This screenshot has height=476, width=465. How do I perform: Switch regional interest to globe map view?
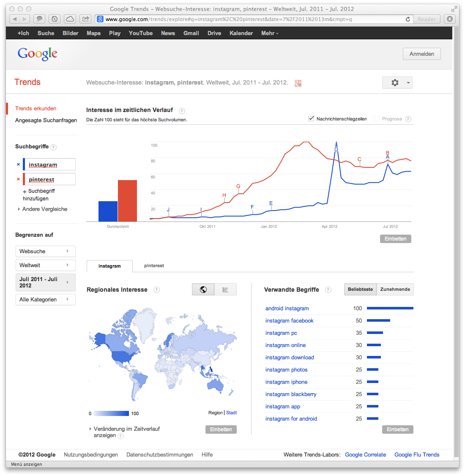[x=203, y=290]
